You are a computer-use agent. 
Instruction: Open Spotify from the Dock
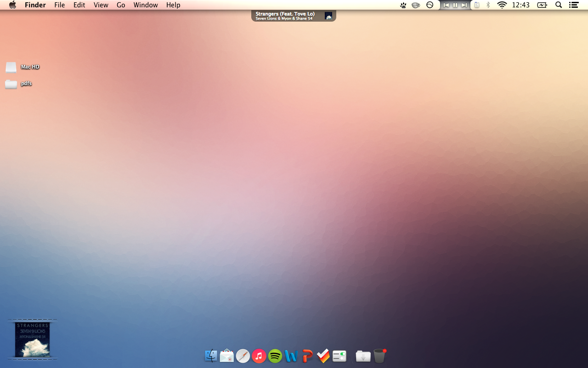(x=275, y=356)
